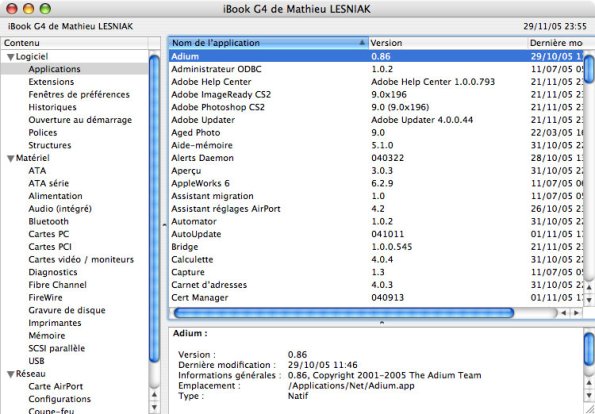This screenshot has height=414, width=595.
Task: Select Aged Photo application row
Action: click(x=376, y=132)
